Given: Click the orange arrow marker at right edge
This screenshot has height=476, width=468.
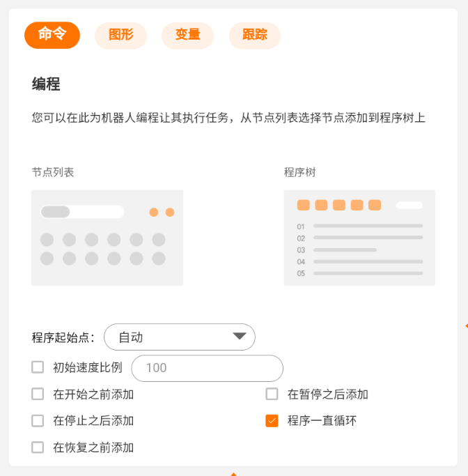Looking at the screenshot, I should [x=467, y=325].
